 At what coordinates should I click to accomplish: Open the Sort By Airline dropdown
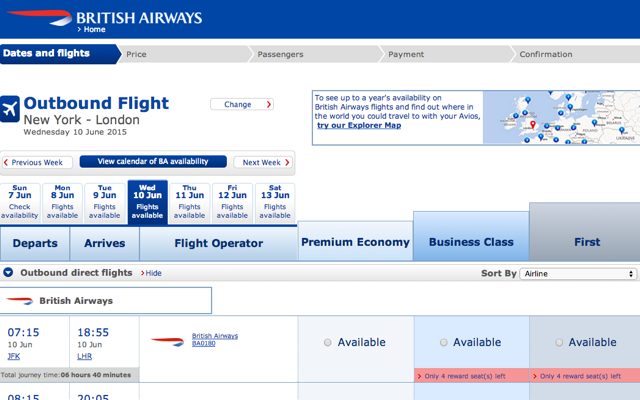coord(578,273)
